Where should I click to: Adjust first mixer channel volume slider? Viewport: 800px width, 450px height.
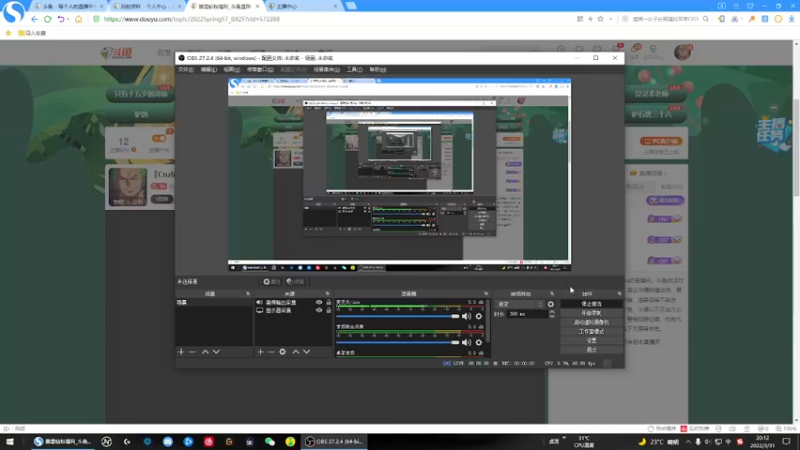coord(398,316)
